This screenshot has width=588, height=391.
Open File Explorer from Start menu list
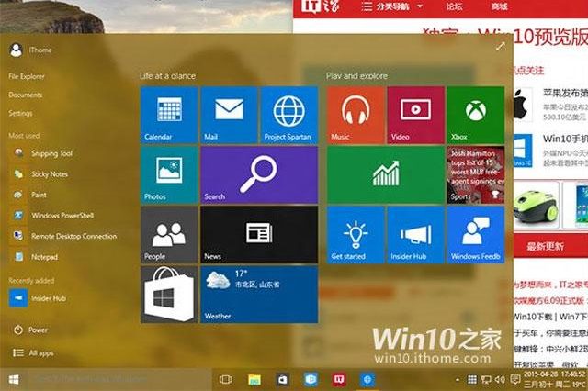(x=27, y=76)
